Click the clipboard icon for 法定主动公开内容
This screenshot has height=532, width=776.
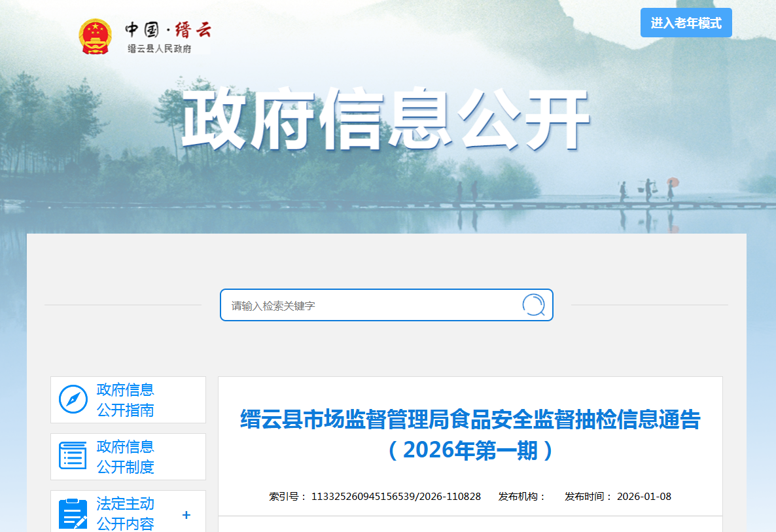point(73,514)
